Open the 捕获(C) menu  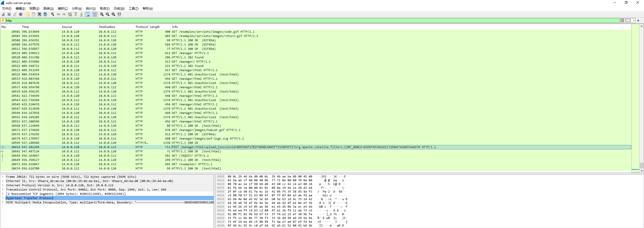coord(63,9)
